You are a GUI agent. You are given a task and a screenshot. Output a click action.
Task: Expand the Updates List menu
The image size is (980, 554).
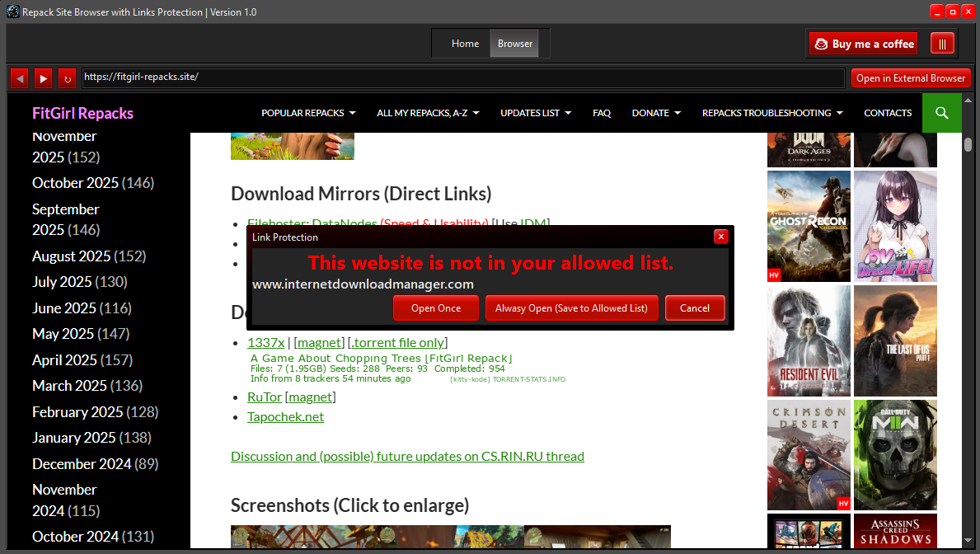point(536,113)
